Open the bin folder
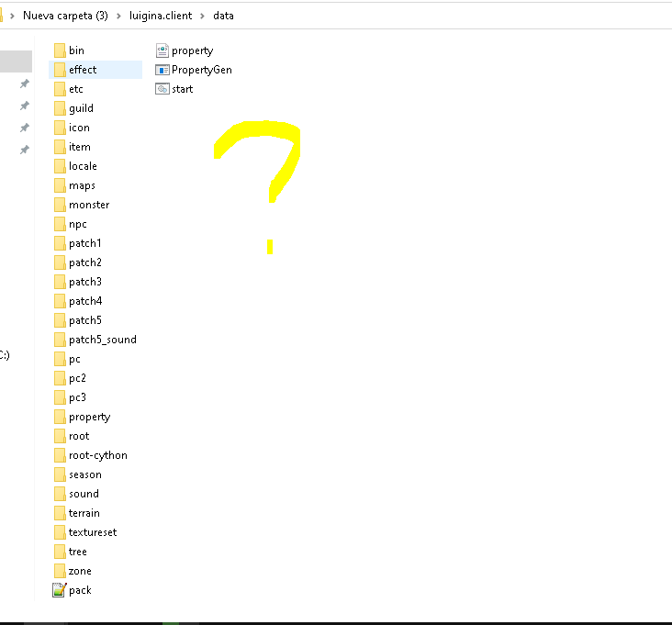Viewport: 672px width, 625px height. coord(69,50)
